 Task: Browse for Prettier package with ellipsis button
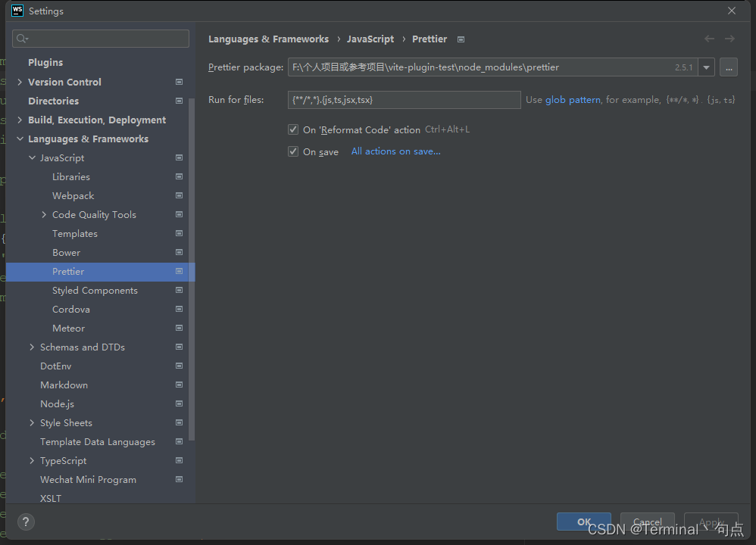click(729, 67)
